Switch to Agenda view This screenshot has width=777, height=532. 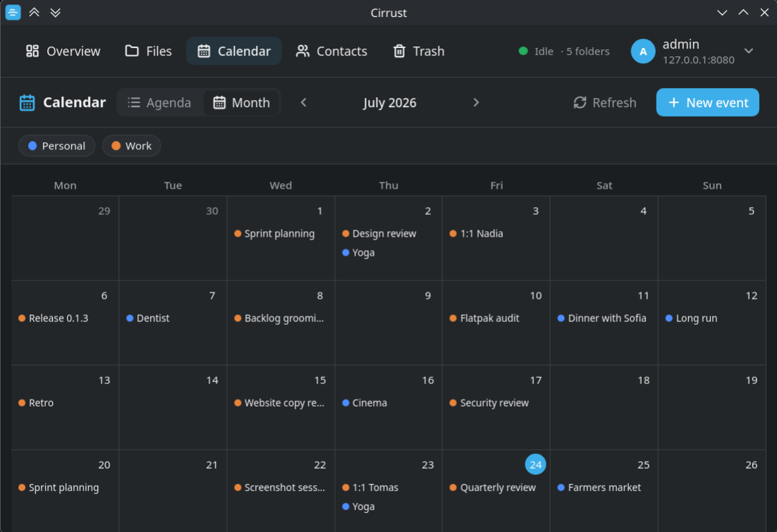[159, 103]
